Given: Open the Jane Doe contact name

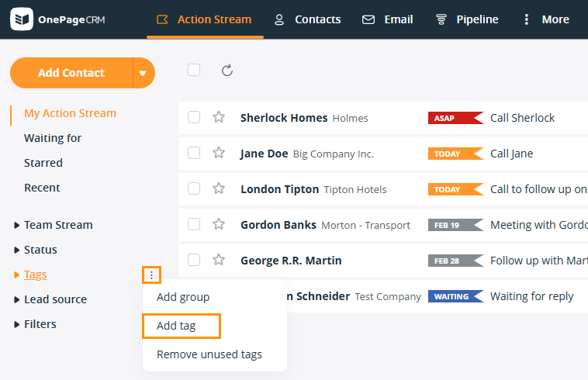Looking at the screenshot, I should click(x=264, y=154).
